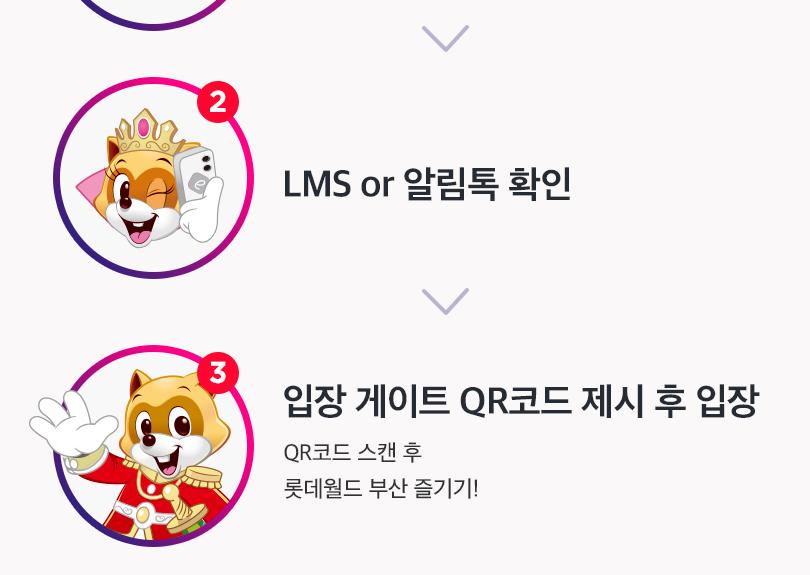Click the "QR코드 스캔 후" description line
This screenshot has height=575, width=810.
[x=352, y=452]
